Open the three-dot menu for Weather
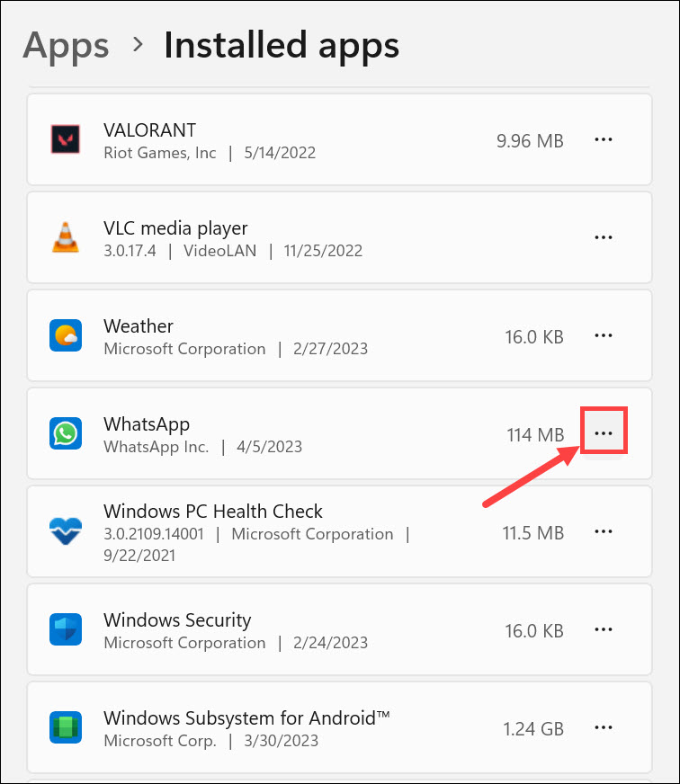 (x=604, y=335)
